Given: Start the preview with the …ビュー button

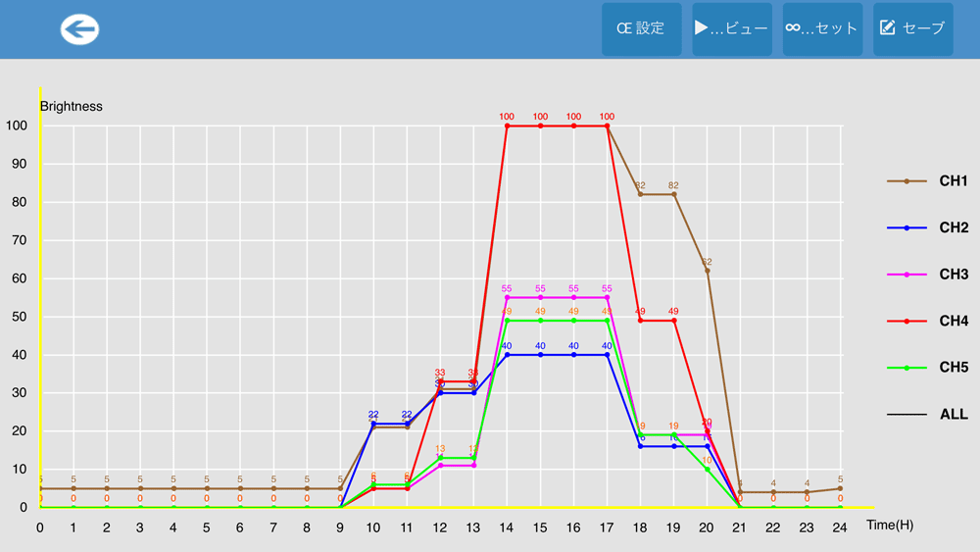Looking at the screenshot, I should coord(732,28).
